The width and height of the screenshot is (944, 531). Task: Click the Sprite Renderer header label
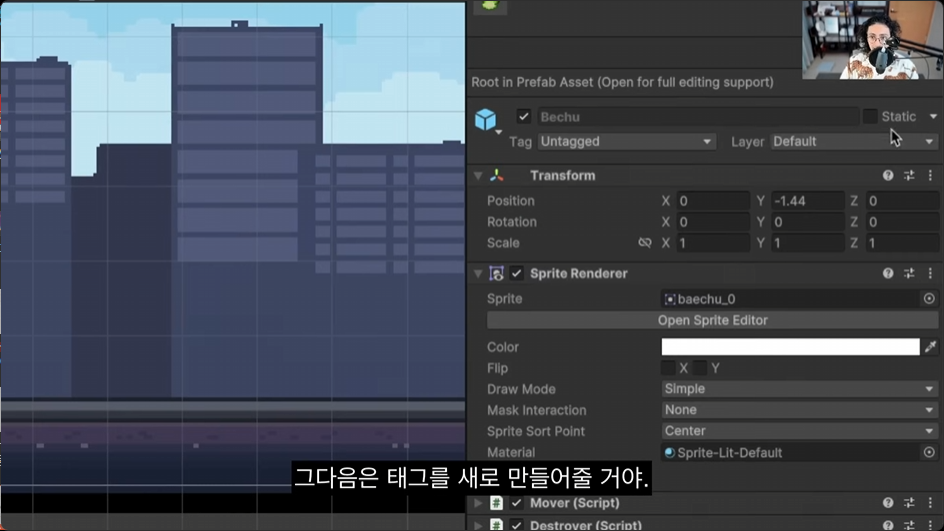pos(579,273)
